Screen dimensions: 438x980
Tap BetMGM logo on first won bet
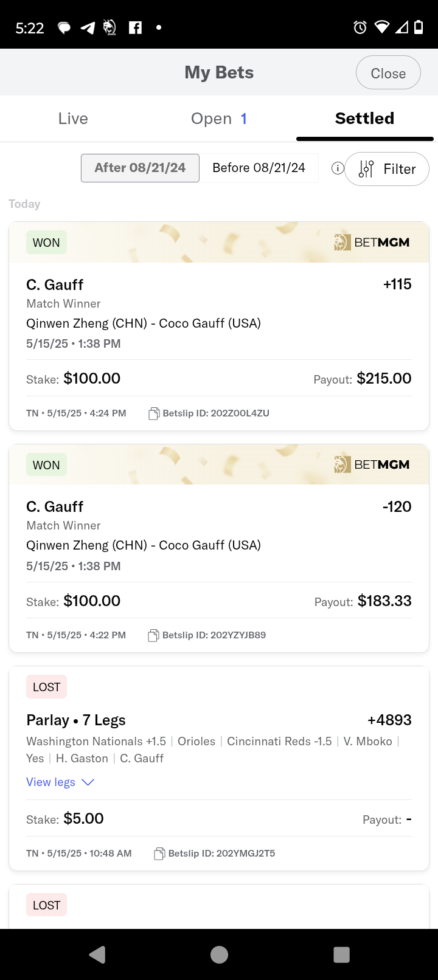pos(372,243)
